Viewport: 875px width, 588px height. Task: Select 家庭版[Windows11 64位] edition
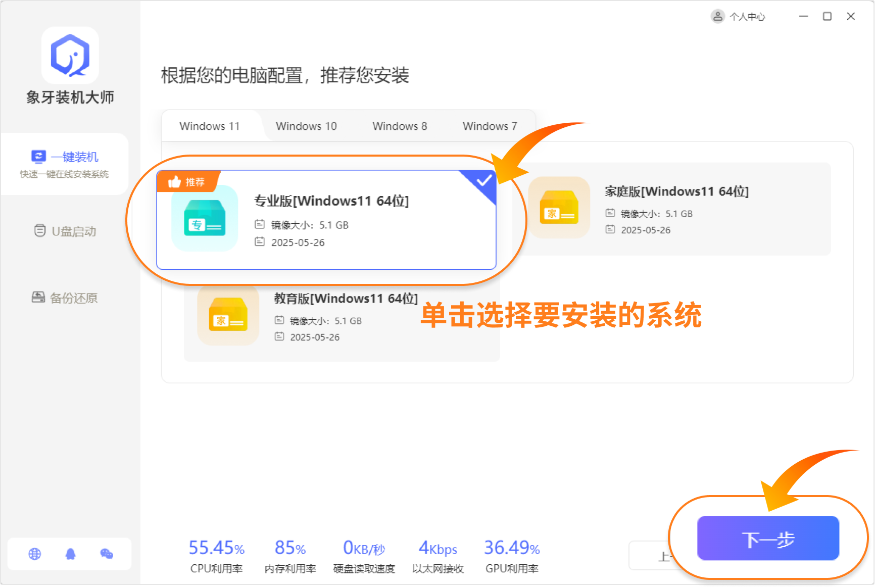pyautogui.click(x=676, y=192)
